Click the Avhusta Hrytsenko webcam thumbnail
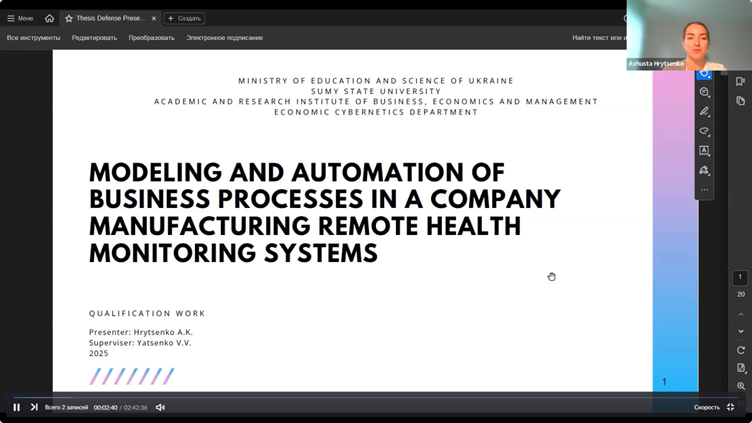The image size is (752, 423). (x=689, y=35)
